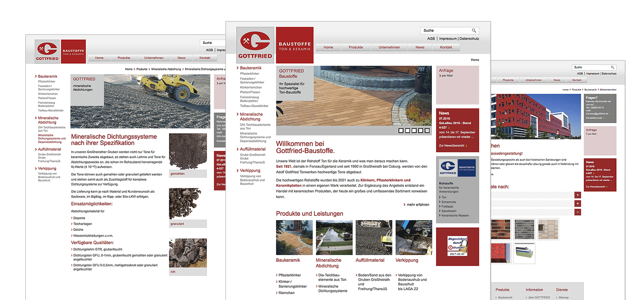Open the Produkte tab on the left page
Image resolution: width=644 pixels, height=300 pixels.
pyautogui.click(x=124, y=58)
